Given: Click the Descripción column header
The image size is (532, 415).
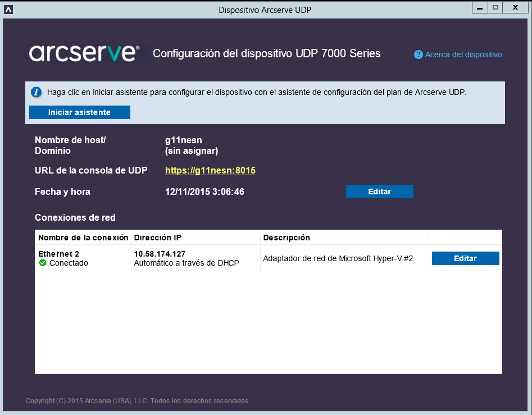Looking at the screenshot, I should 345,238.
